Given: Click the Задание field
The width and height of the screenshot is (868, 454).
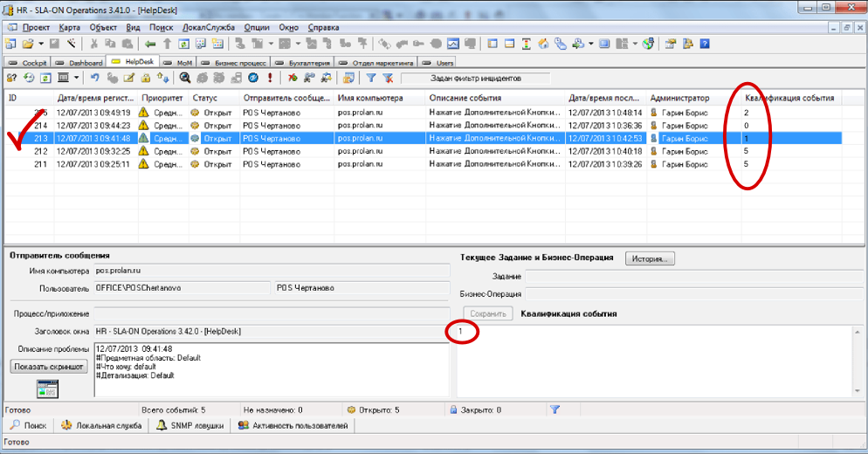Looking at the screenshot, I should click(695, 276).
